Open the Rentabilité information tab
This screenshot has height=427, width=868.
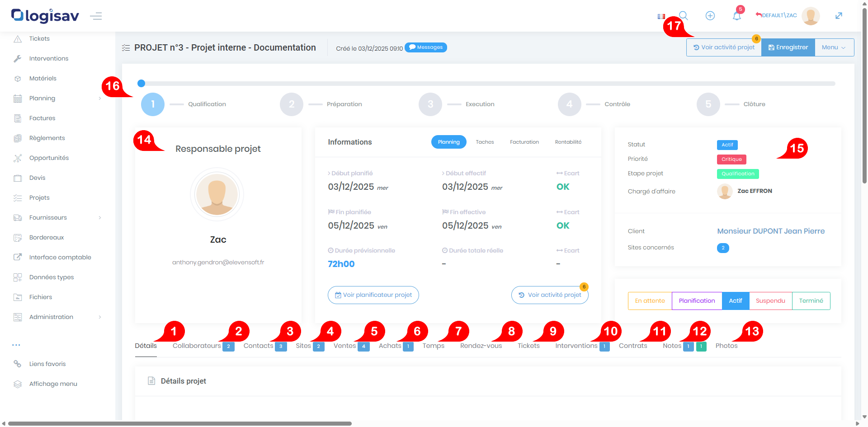[x=568, y=142]
